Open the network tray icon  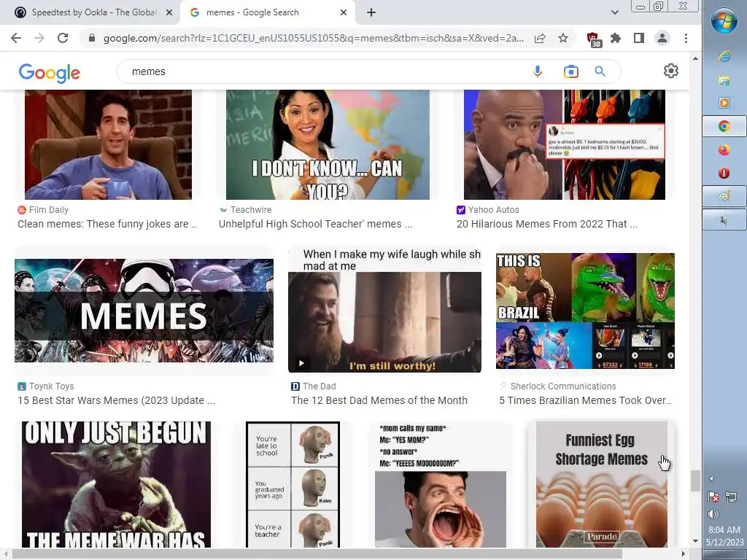pos(731,497)
